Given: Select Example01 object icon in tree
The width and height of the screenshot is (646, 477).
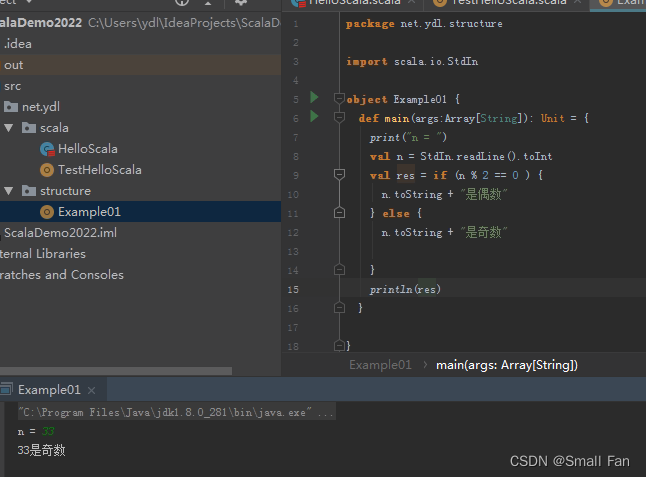Looking at the screenshot, I should click(47, 212).
